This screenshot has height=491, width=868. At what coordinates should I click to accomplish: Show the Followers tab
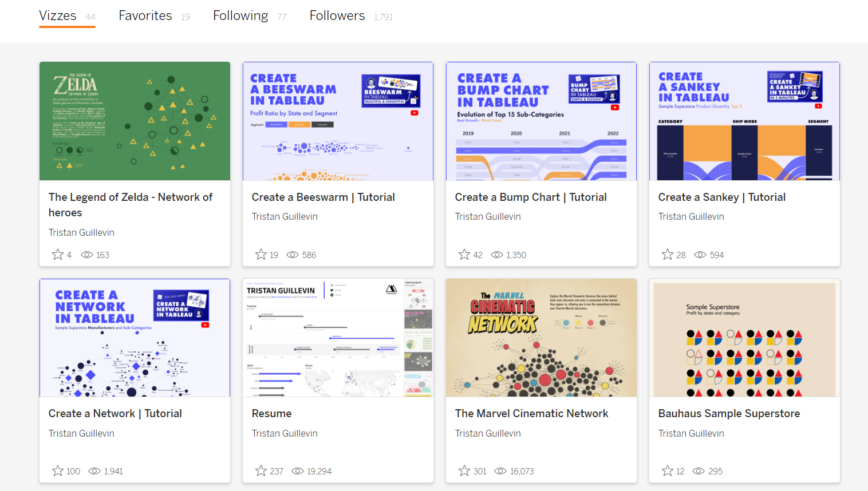[x=337, y=16]
